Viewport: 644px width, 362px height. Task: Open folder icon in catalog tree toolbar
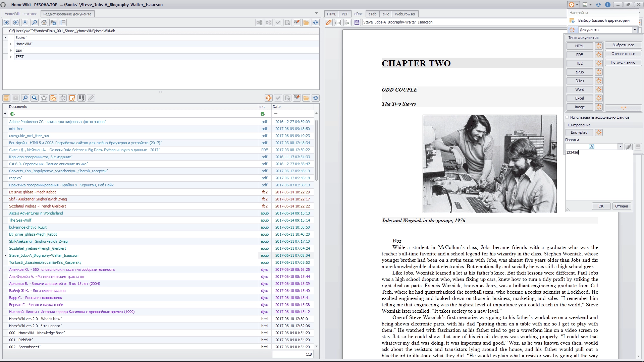pos(306,22)
